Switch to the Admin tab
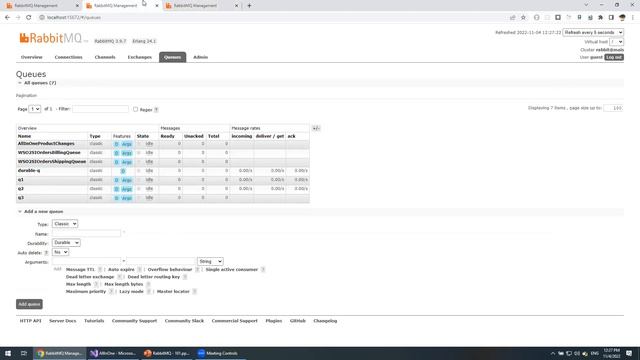640x360 pixels. (200, 57)
